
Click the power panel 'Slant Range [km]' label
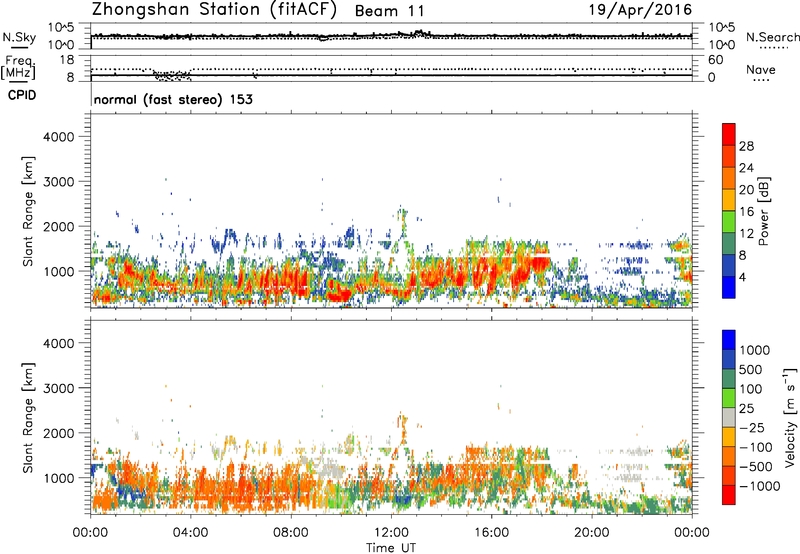(28, 211)
